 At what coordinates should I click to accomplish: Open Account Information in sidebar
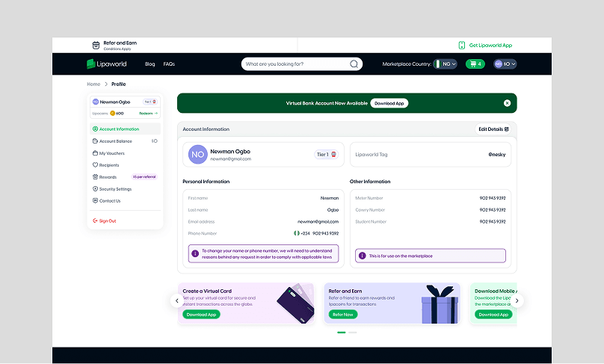tap(125, 129)
